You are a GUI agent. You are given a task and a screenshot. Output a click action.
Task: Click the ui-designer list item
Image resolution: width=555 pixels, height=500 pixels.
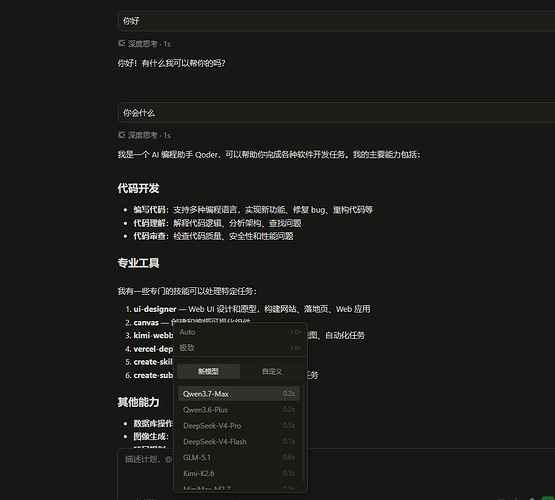point(248,309)
